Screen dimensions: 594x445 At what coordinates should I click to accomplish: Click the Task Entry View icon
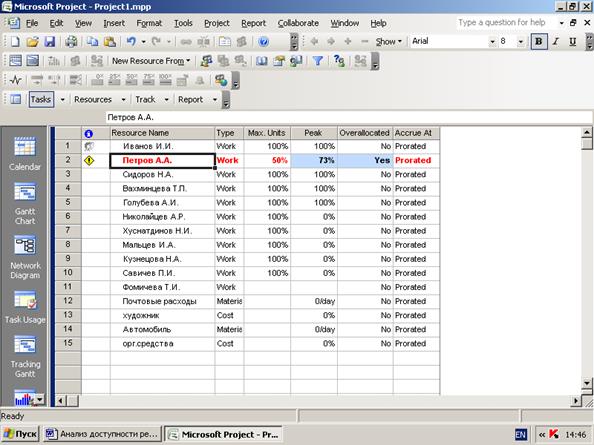click(x=33, y=61)
